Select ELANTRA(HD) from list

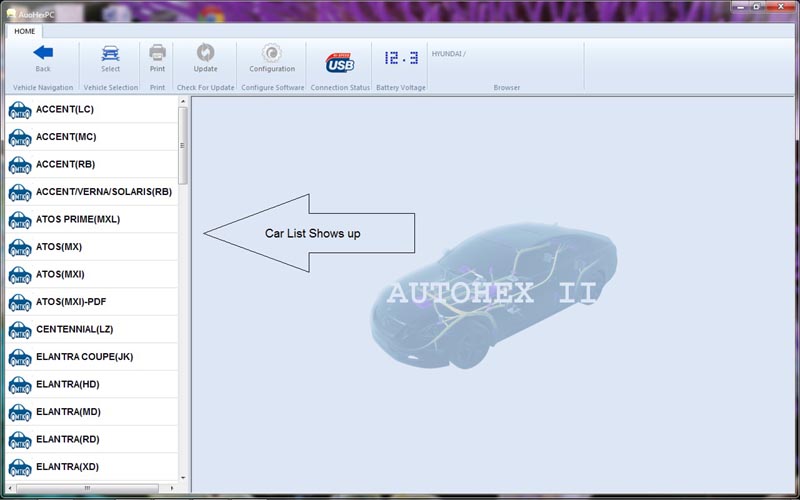[x=67, y=385]
